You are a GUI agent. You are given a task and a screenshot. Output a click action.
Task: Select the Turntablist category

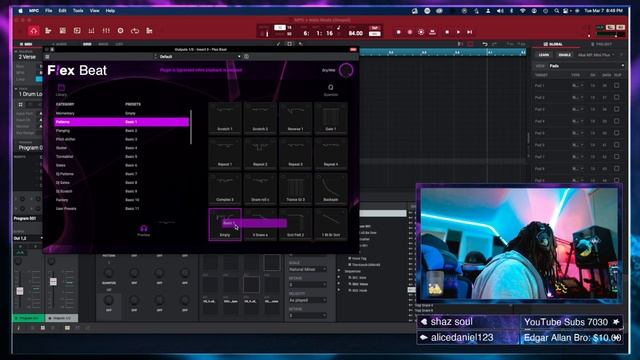click(x=64, y=156)
